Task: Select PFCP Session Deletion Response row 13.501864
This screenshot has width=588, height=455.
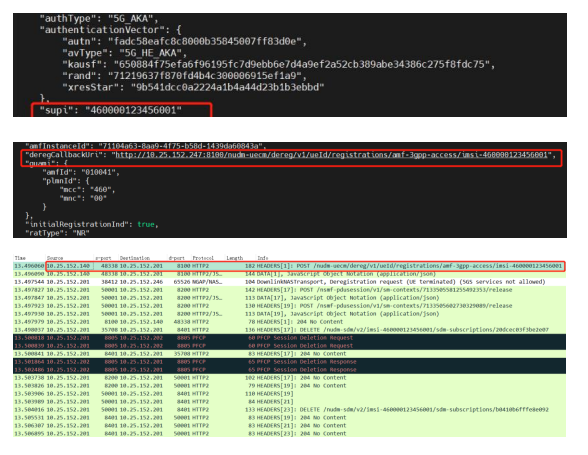Action: coord(290,362)
